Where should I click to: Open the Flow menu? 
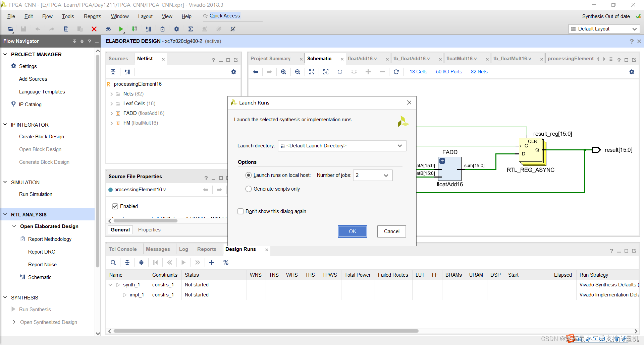(x=47, y=16)
